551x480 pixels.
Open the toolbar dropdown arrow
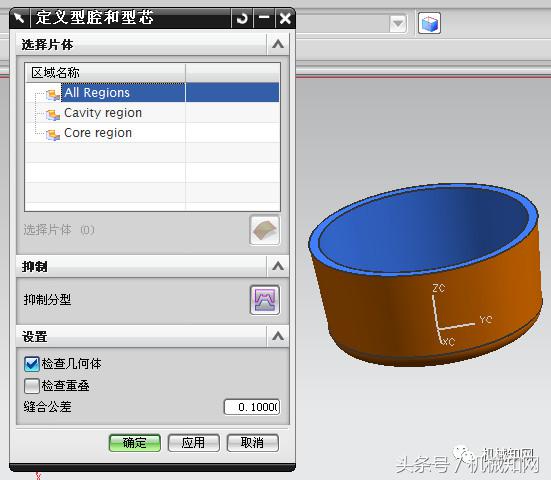pyautogui.click(x=398, y=24)
